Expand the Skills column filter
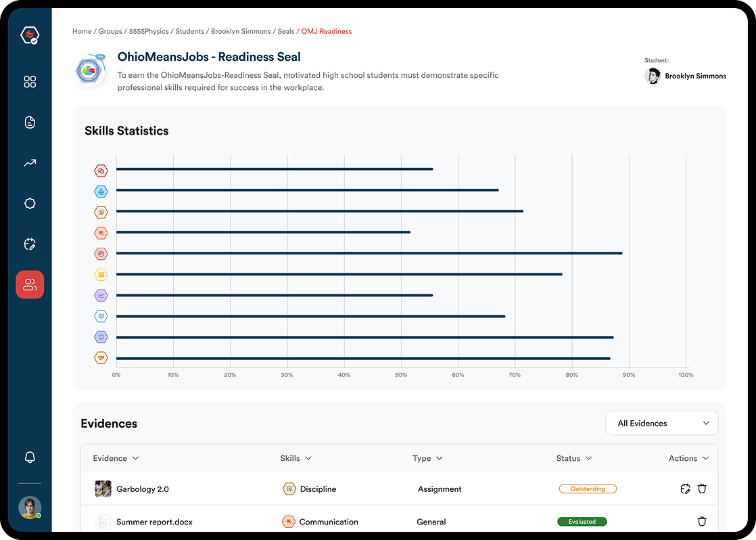The image size is (756, 540). click(296, 458)
